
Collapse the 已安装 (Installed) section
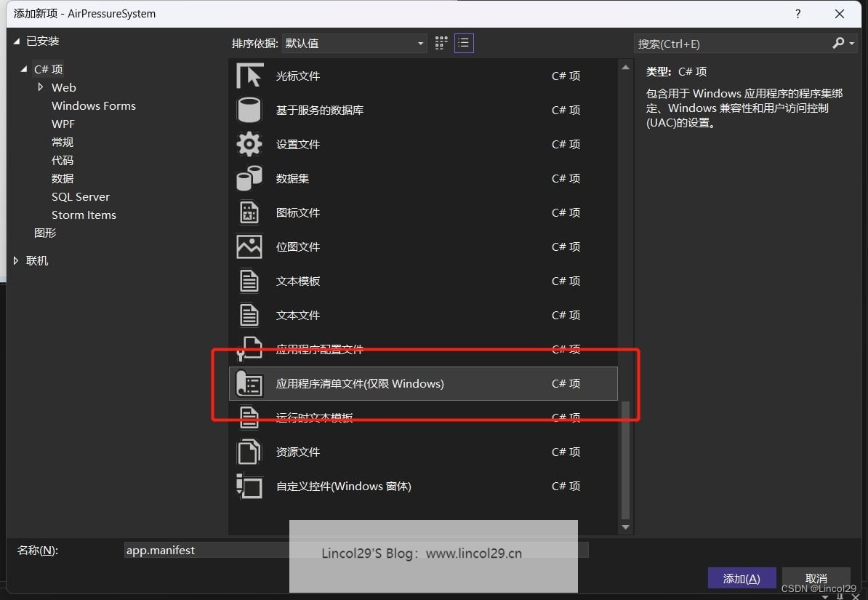pos(17,41)
